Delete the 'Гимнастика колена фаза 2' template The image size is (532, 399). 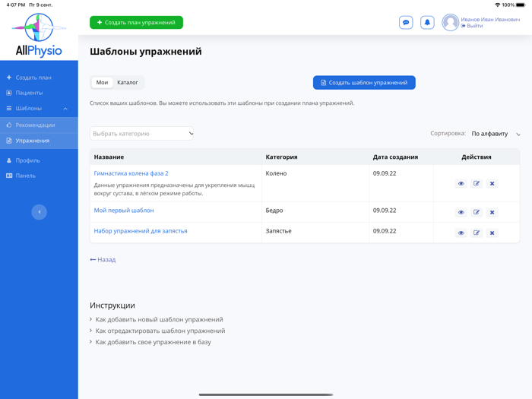coord(492,184)
